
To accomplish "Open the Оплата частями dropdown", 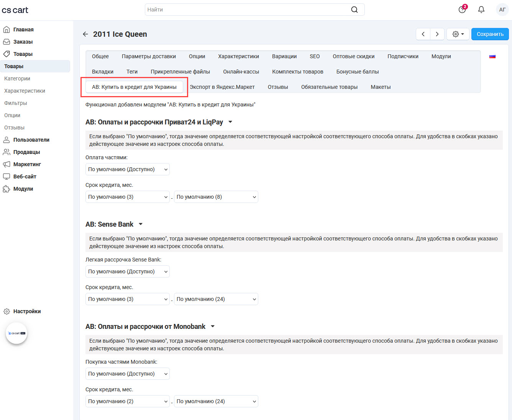I will point(128,169).
